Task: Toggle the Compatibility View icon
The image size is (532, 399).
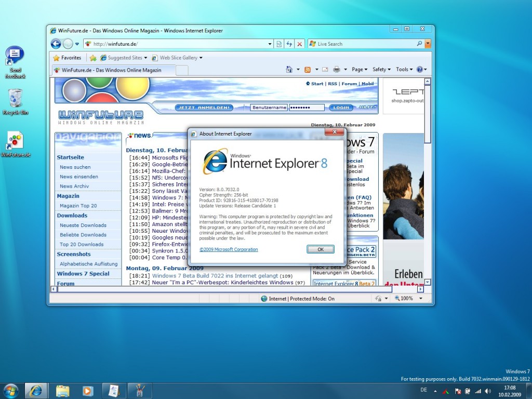Action: [x=279, y=44]
